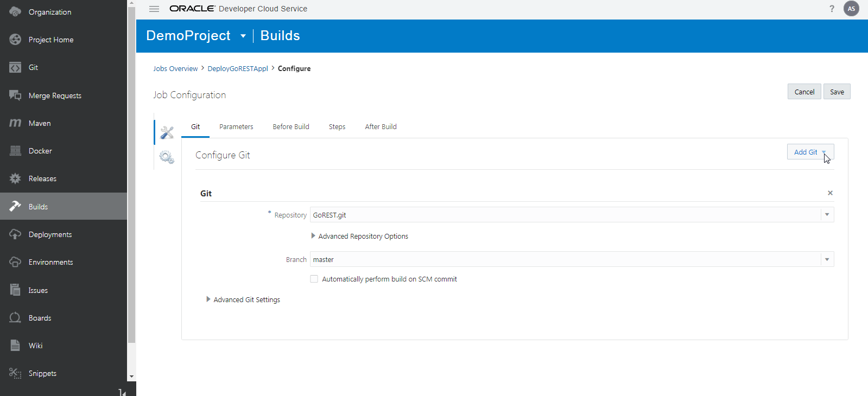Open the Branch dropdown arrow
Screen dimensions: 868x396
pos(827,259)
